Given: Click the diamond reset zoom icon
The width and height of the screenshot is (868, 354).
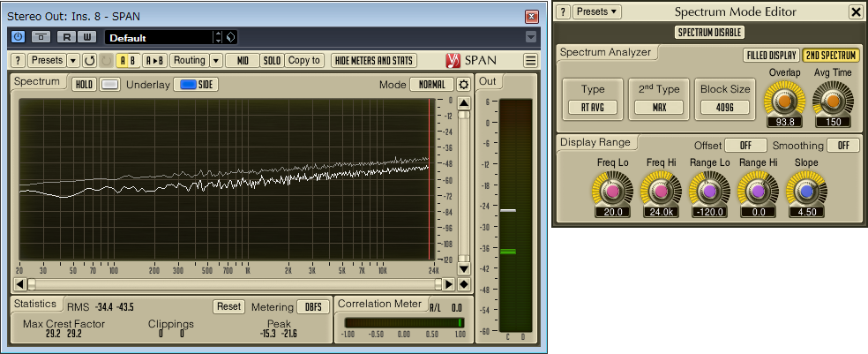Looking at the screenshot, I should point(464,284).
